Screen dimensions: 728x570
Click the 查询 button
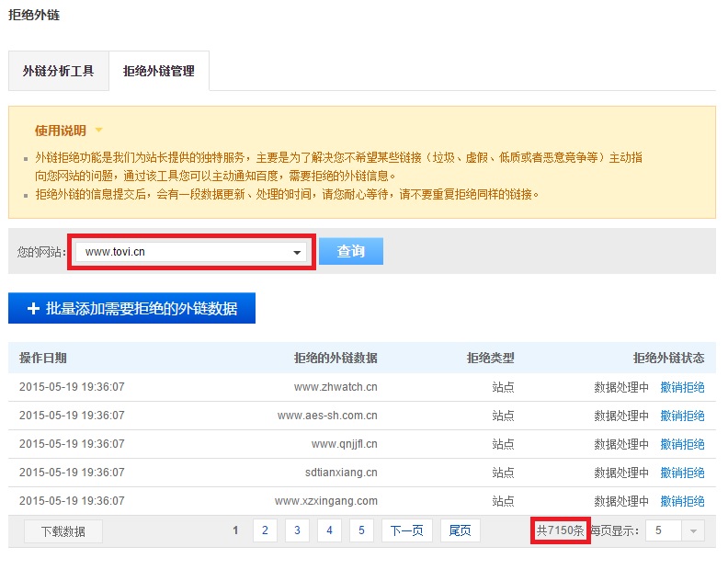pyautogui.click(x=351, y=251)
